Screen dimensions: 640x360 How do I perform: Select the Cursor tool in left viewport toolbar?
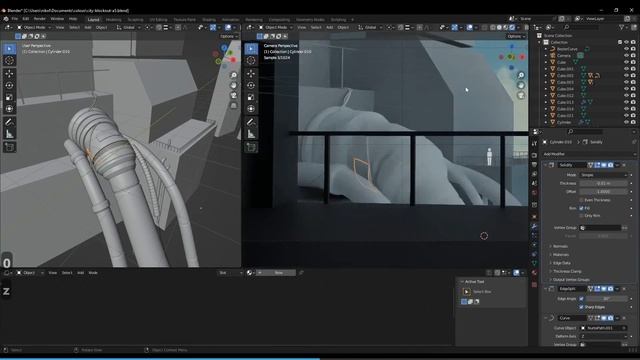(x=9, y=60)
